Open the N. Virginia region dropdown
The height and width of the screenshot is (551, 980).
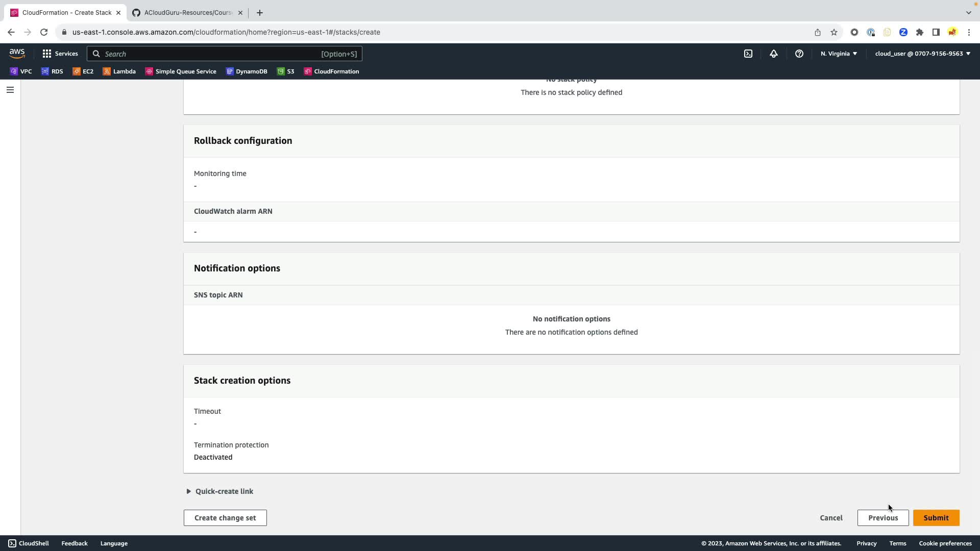point(839,54)
